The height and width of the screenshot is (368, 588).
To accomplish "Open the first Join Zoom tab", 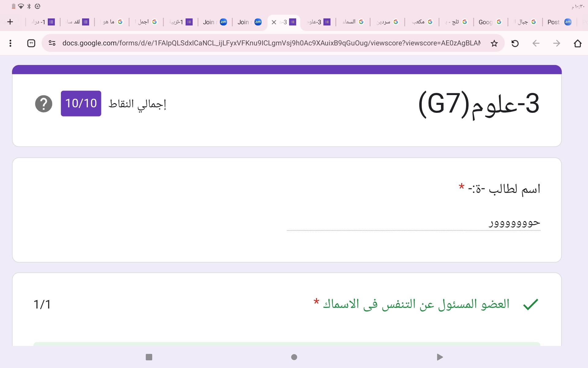I will (x=214, y=22).
